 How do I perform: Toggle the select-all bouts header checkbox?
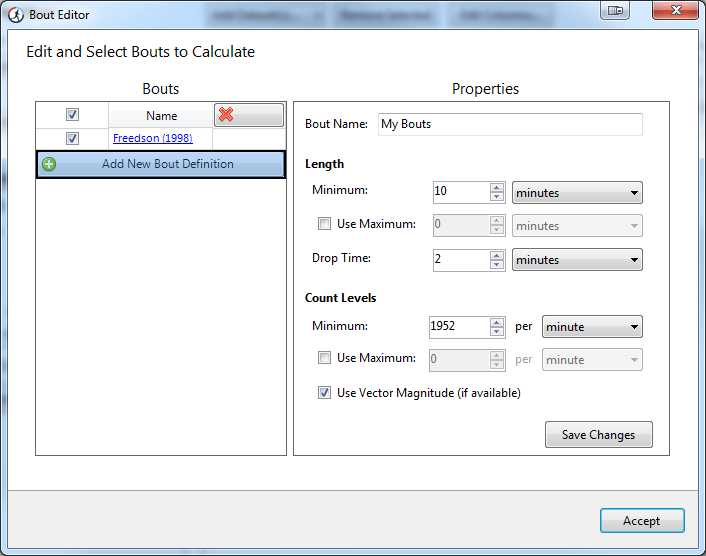tap(72, 115)
